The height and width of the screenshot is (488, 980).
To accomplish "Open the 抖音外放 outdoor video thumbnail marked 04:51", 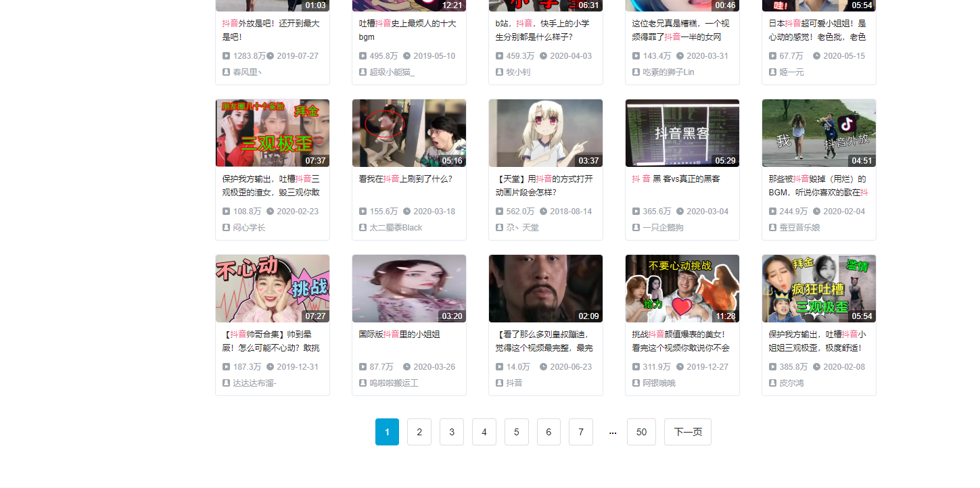I will coord(818,132).
